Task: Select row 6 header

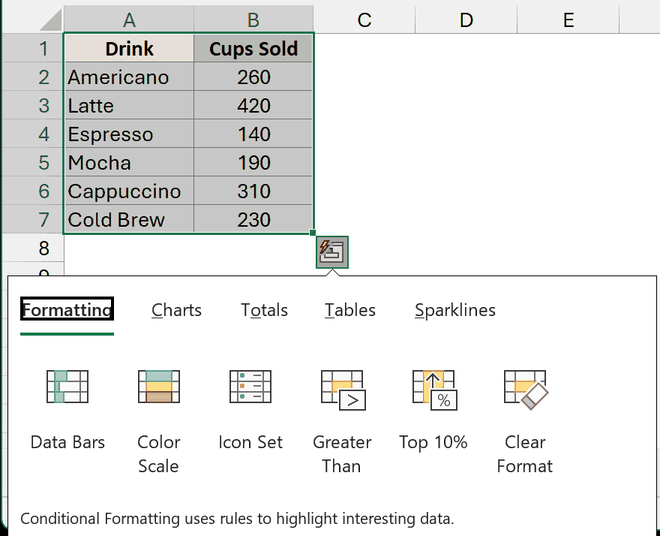Action: (33, 191)
